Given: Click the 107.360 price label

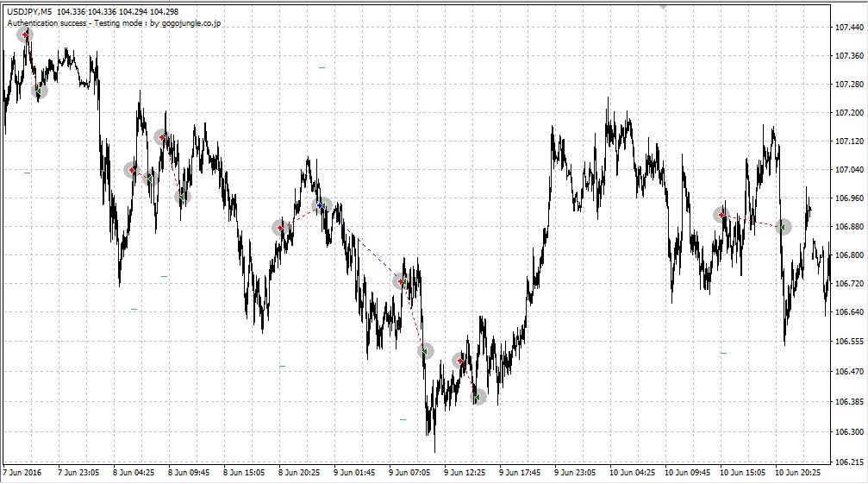Looking at the screenshot, I should point(849,56).
